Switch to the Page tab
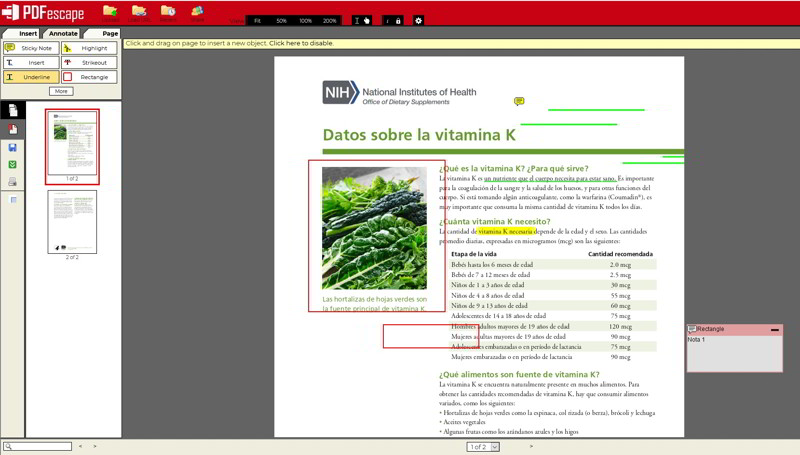The image size is (800, 455). [109, 33]
